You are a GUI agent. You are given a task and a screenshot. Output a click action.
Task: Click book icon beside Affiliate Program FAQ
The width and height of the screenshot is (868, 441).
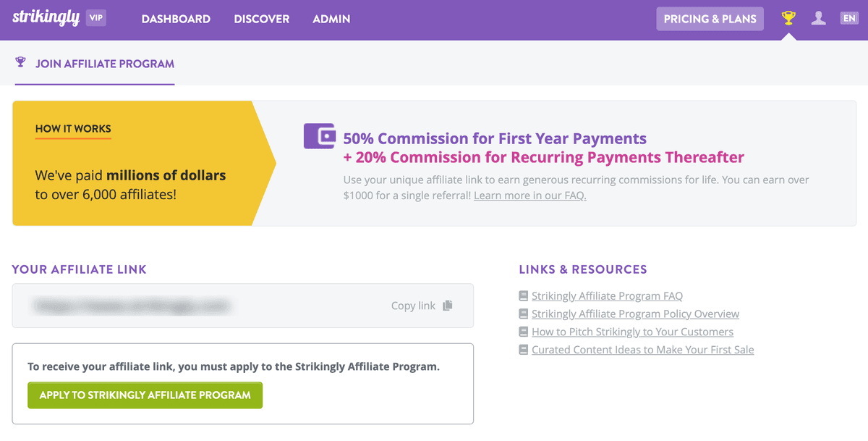(524, 295)
